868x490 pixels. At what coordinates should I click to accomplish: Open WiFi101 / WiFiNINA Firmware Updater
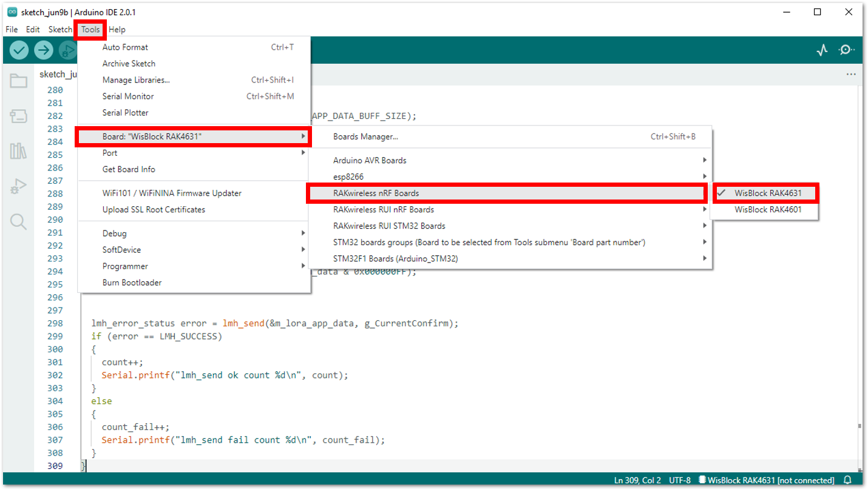click(x=194, y=193)
